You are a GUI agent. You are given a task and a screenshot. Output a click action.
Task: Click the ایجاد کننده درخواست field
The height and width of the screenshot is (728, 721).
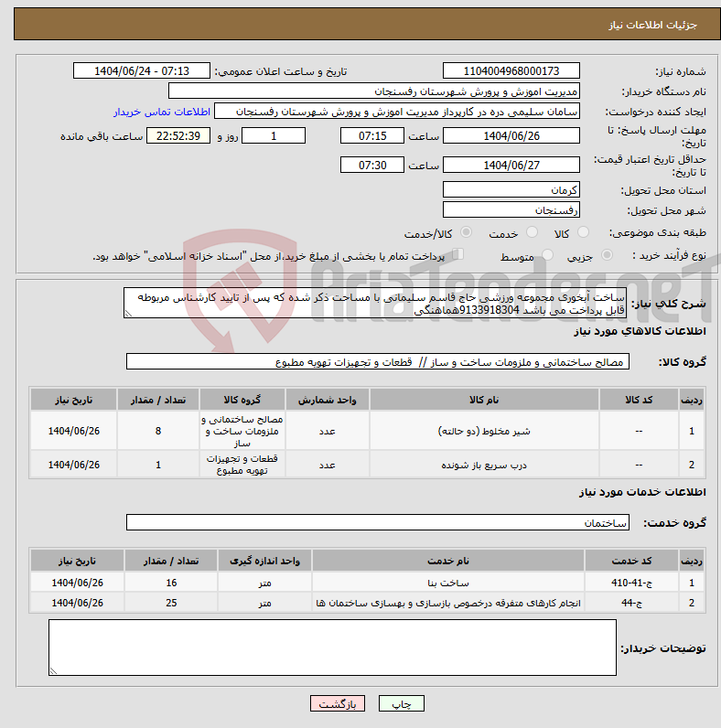point(397,112)
